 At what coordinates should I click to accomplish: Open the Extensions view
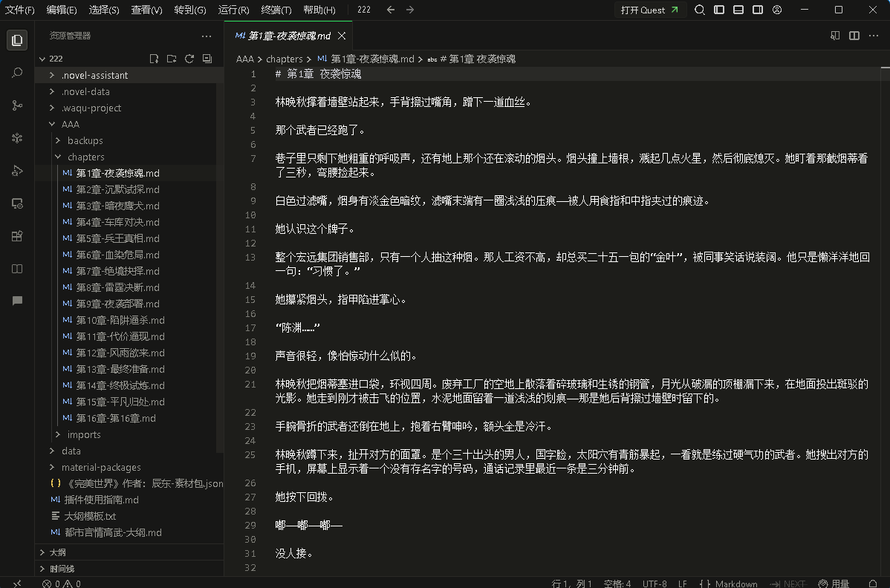(x=17, y=236)
